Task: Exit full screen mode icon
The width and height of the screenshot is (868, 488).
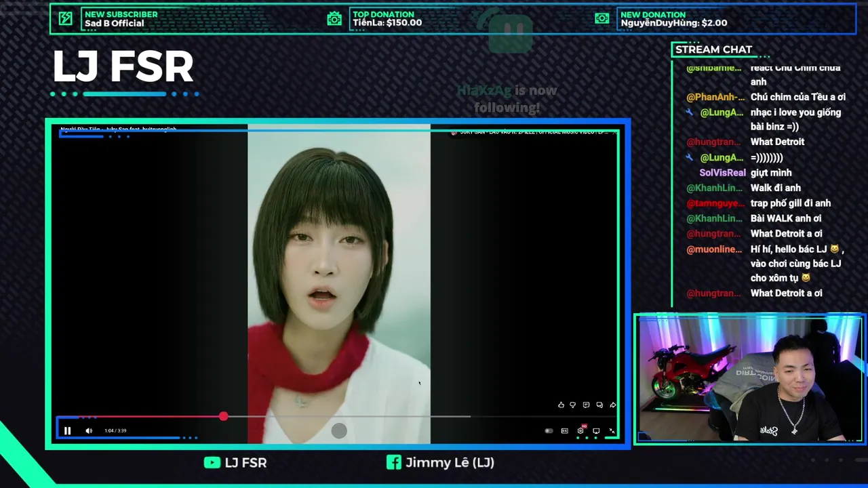Action: pos(612,430)
